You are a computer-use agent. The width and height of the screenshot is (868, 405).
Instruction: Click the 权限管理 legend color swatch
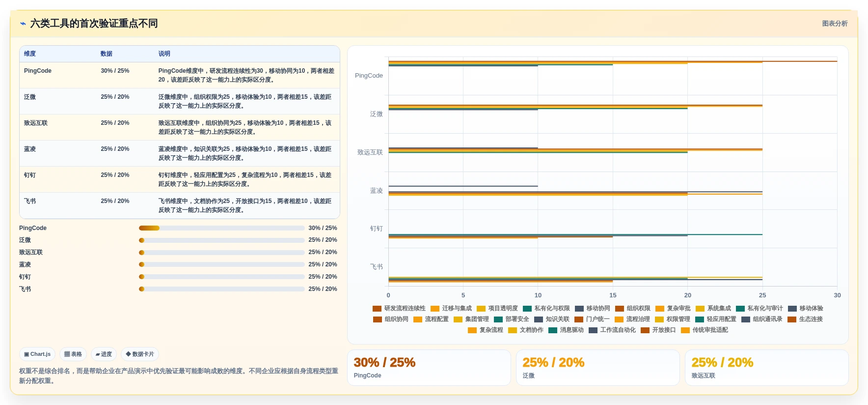pos(659,319)
